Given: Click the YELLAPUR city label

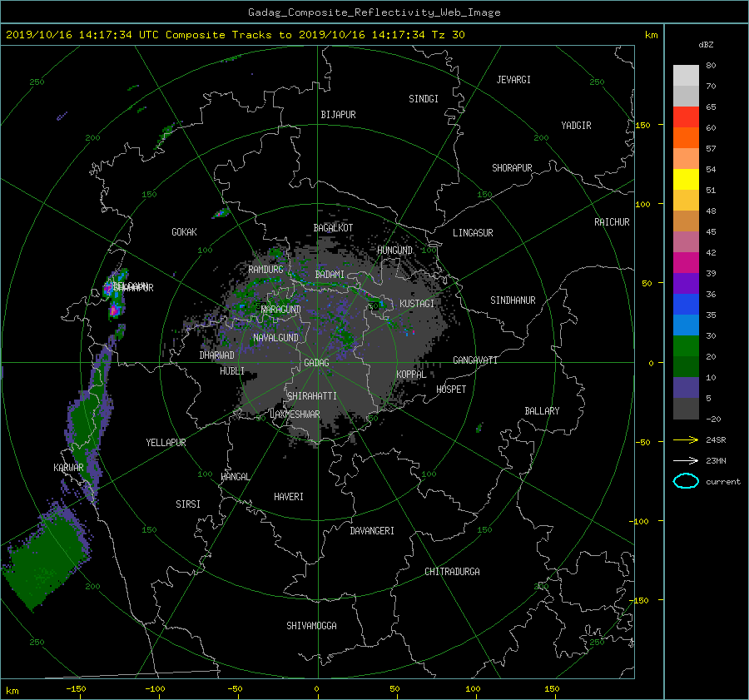Looking at the screenshot, I should [166, 443].
